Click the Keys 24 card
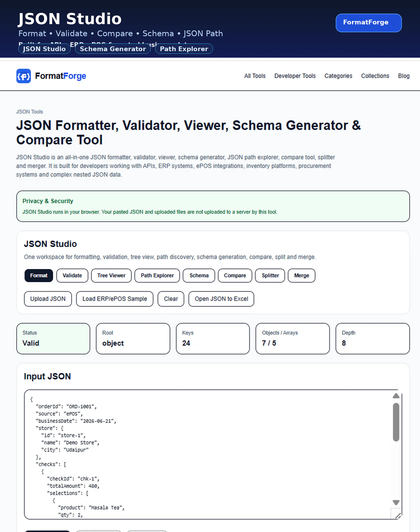The width and height of the screenshot is (420, 532). [213, 338]
